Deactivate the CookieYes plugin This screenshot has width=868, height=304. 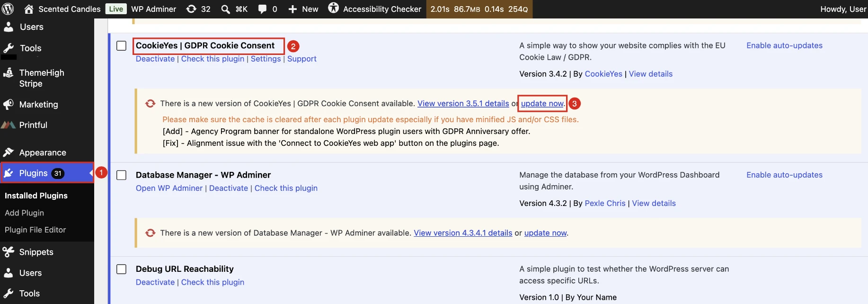pos(155,59)
